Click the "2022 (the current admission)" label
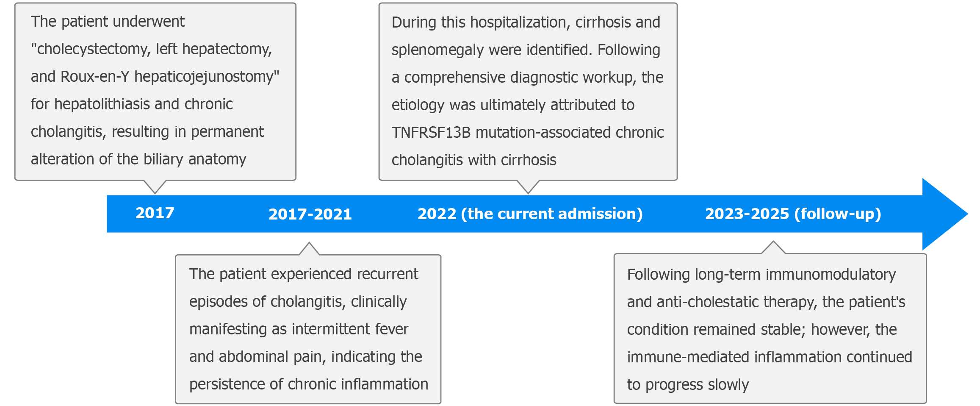Image resolution: width=980 pixels, height=406 pixels. click(530, 214)
